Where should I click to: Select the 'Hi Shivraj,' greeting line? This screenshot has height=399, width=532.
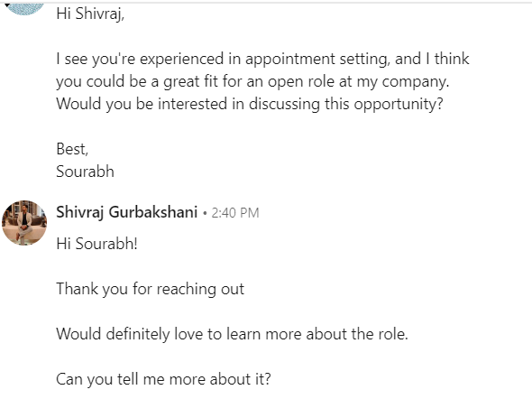(90, 14)
